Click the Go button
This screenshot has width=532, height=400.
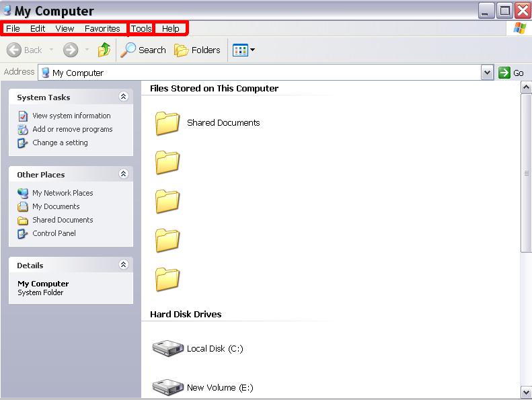coord(511,73)
